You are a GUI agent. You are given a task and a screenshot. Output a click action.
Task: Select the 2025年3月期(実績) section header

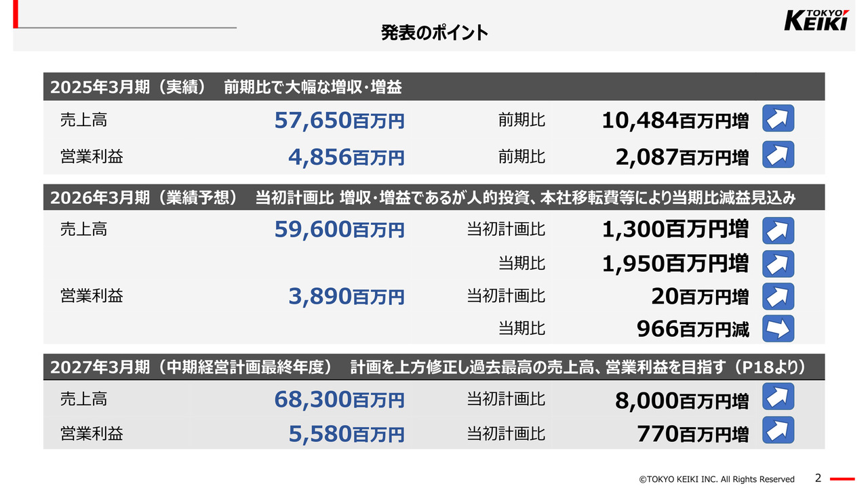[434, 87]
